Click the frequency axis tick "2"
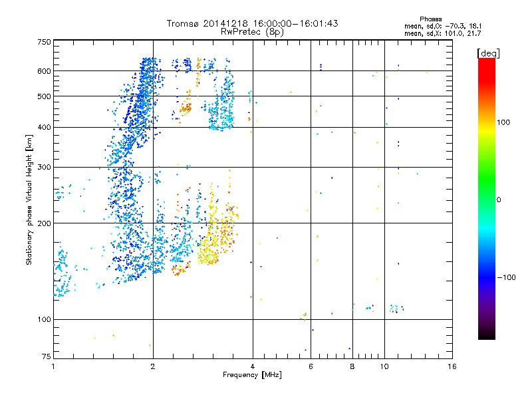The image size is (532, 399). 153,366
